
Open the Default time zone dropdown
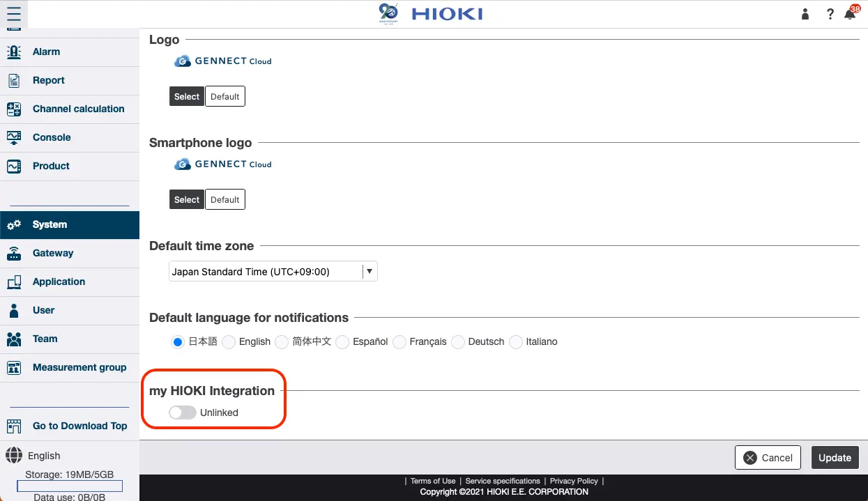273,272
